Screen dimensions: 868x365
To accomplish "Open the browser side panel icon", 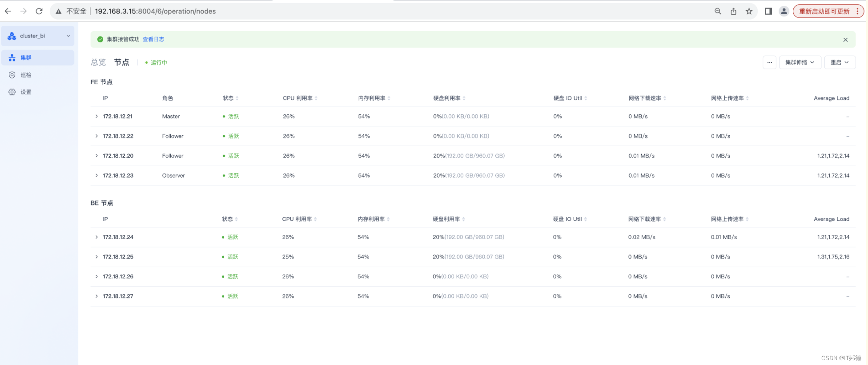I will click(768, 11).
